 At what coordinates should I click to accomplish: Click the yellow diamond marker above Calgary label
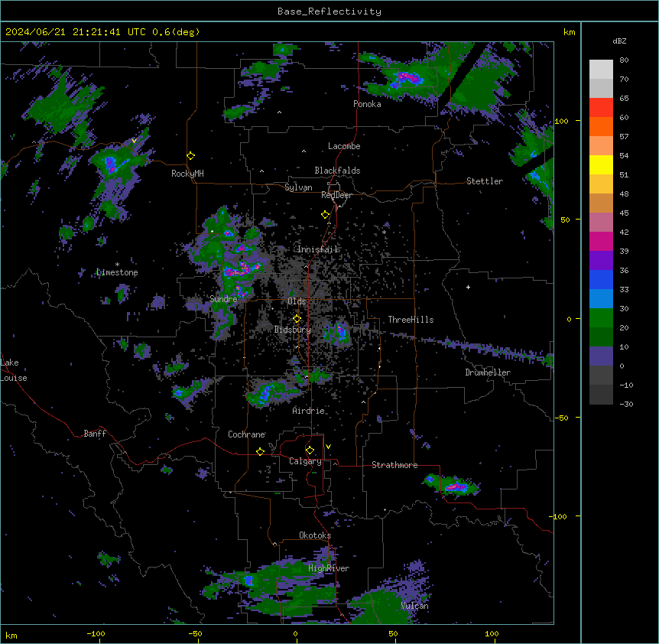[310, 450]
